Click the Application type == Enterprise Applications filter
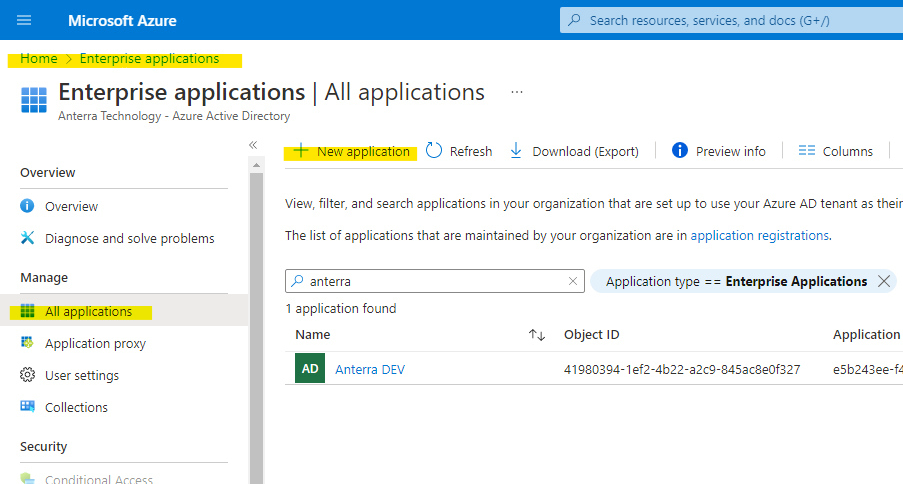The width and height of the screenshot is (903, 484). 736,281
